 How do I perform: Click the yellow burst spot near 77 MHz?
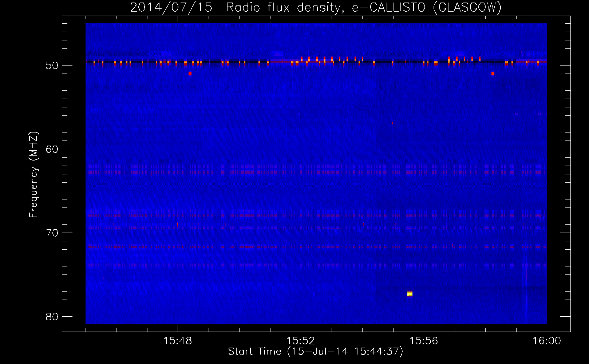pos(410,294)
